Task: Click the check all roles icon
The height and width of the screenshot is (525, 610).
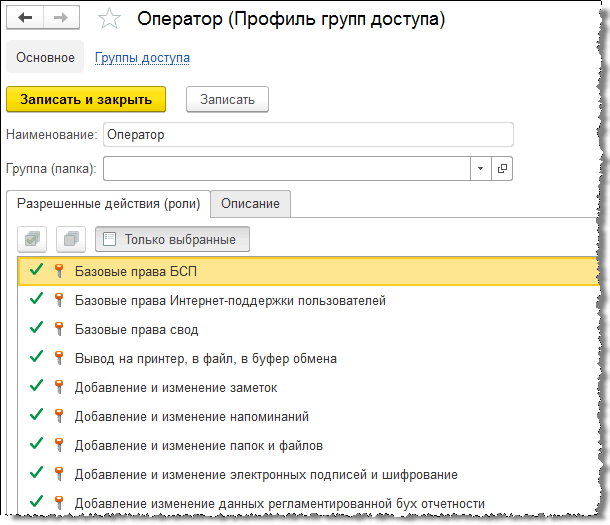Action: tap(33, 240)
